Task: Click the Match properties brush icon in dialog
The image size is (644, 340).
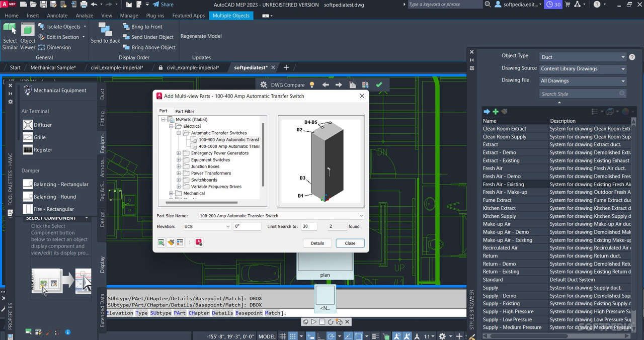Action: pyautogui.click(x=171, y=243)
